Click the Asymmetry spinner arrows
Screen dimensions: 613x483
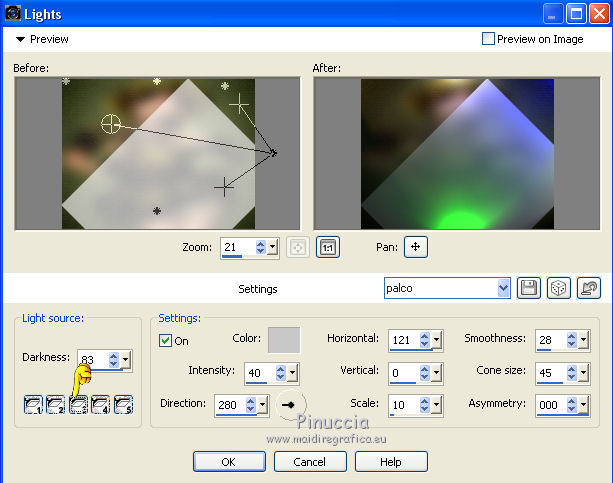pos(572,405)
